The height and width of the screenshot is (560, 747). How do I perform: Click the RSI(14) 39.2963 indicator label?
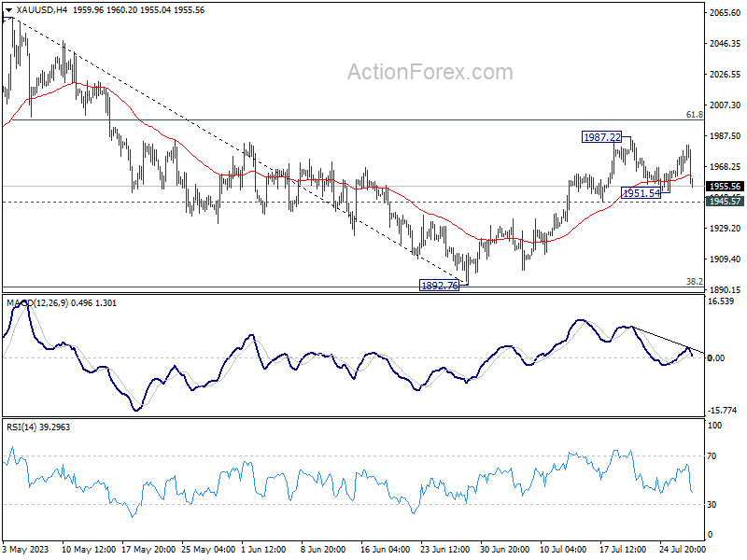(x=38, y=427)
